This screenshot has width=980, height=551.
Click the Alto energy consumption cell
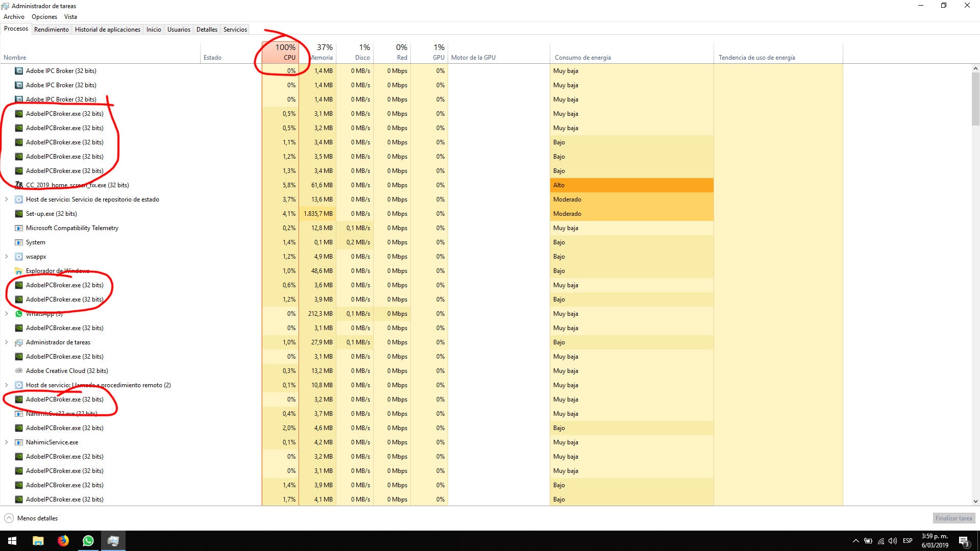(631, 185)
